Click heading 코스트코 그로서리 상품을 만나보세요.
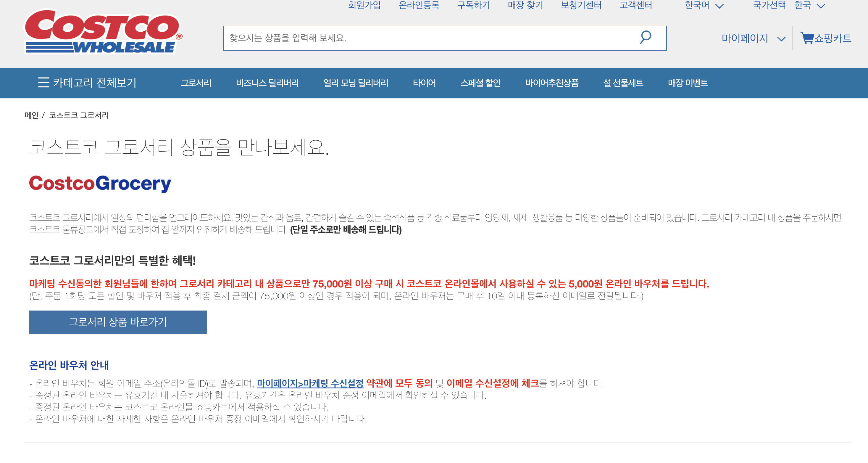The image size is (868, 463). tap(179, 148)
